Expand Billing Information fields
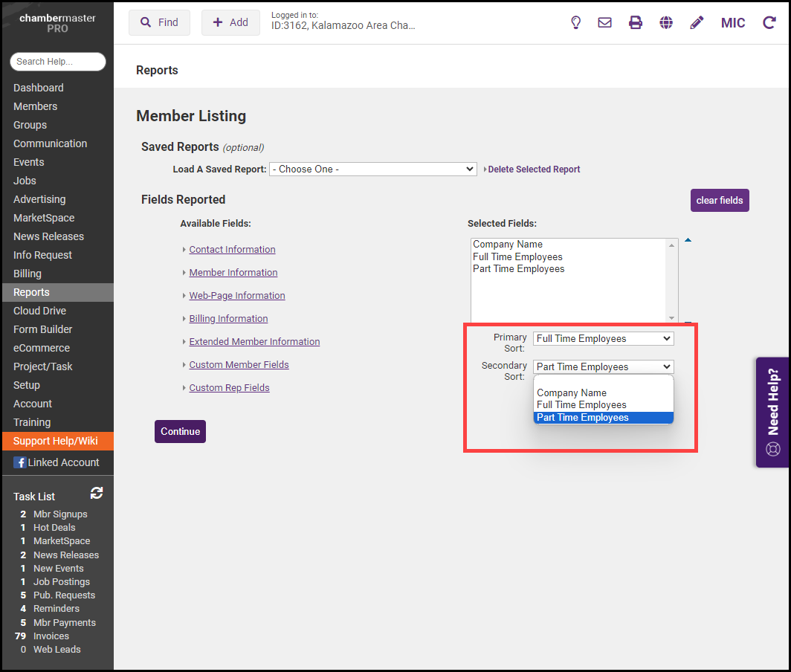 (228, 319)
